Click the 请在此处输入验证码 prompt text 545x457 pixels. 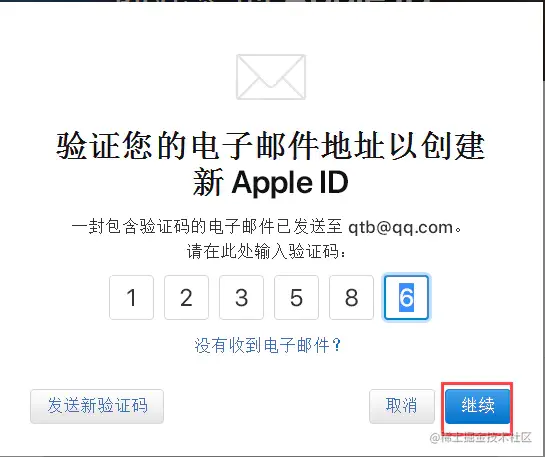point(267,251)
